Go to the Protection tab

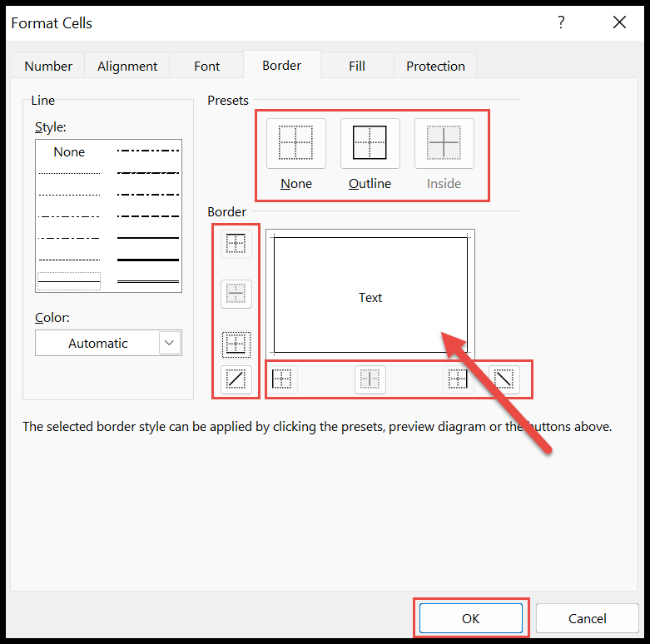(x=435, y=67)
